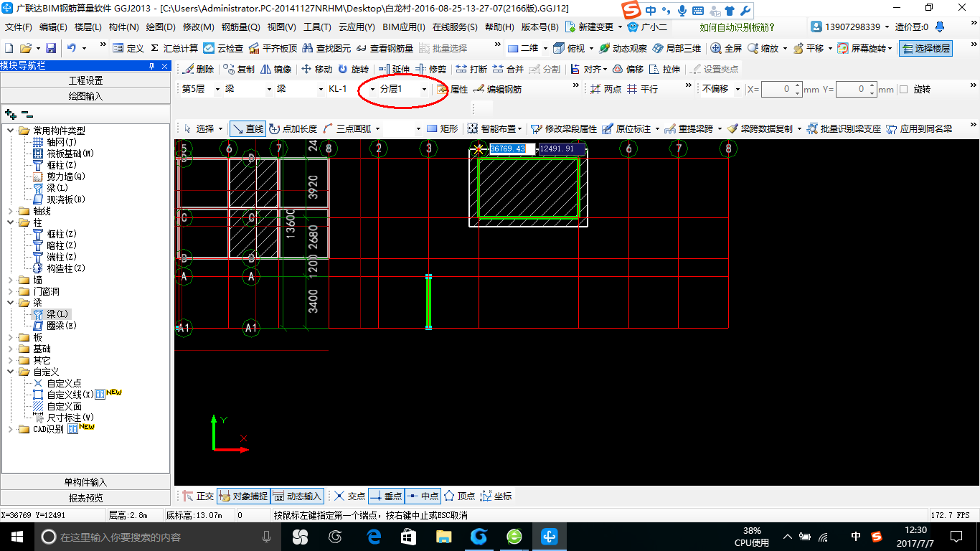Click the 报表预览 panel button
980x551 pixels.
point(85,498)
